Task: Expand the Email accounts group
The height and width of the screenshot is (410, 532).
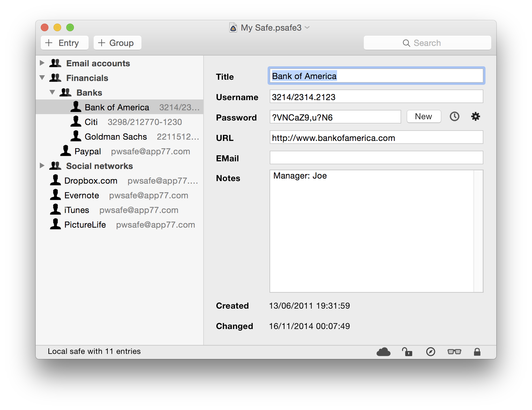Action: click(42, 63)
